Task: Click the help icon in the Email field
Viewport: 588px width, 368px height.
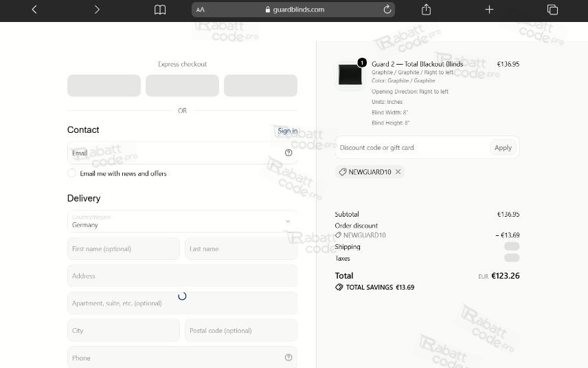Action: 289,153
